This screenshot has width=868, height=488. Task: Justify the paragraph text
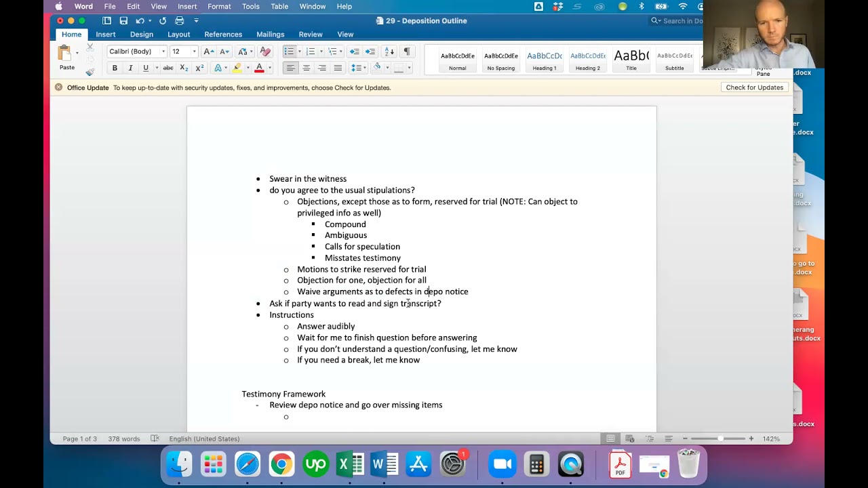(338, 68)
